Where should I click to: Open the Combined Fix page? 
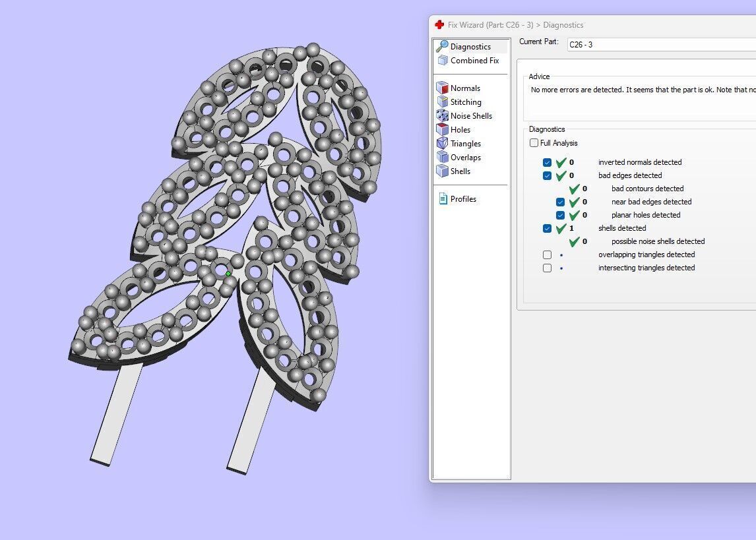point(474,60)
